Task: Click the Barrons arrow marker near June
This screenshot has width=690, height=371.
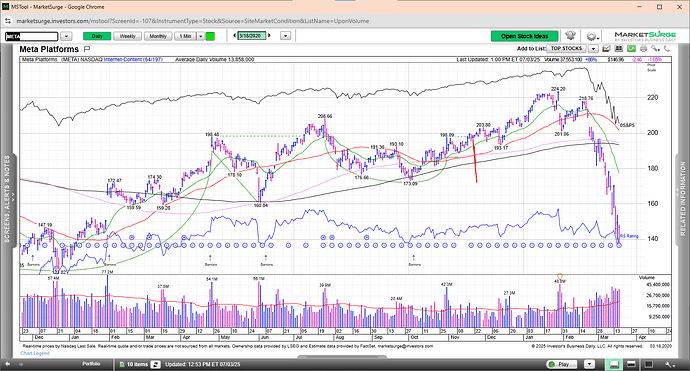Action: (266, 257)
